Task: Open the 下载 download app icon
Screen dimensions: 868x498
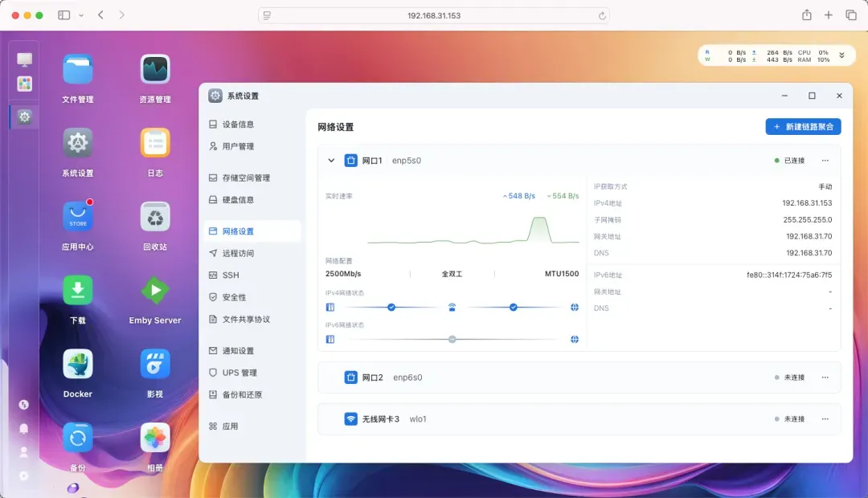Action: pos(78,291)
